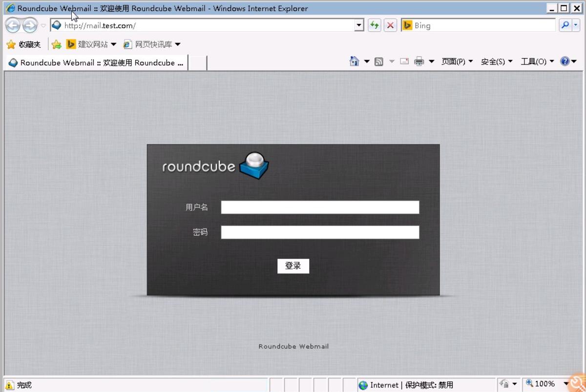The image size is (586, 392).
Task: Expand the Print options dropdown arrow
Action: [x=431, y=62]
